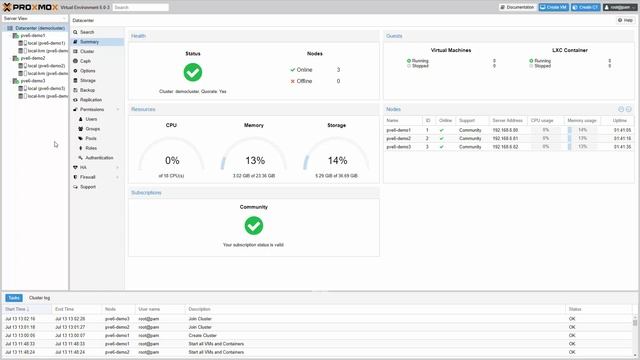The width and height of the screenshot is (640, 360).
Task: Select pve6-demo1 row in Nodes table
Action: click(x=509, y=130)
